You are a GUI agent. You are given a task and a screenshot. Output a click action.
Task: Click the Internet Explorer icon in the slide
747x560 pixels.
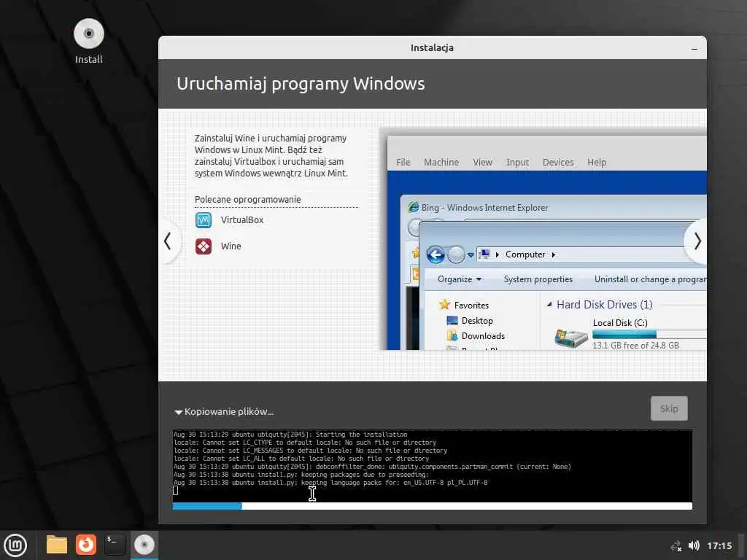point(414,207)
